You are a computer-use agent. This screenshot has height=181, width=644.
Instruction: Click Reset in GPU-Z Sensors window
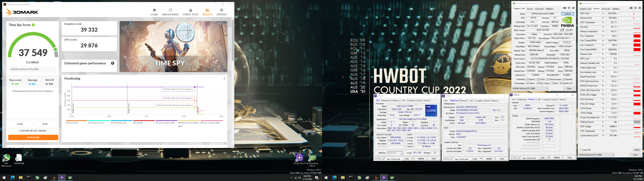(636, 150)
